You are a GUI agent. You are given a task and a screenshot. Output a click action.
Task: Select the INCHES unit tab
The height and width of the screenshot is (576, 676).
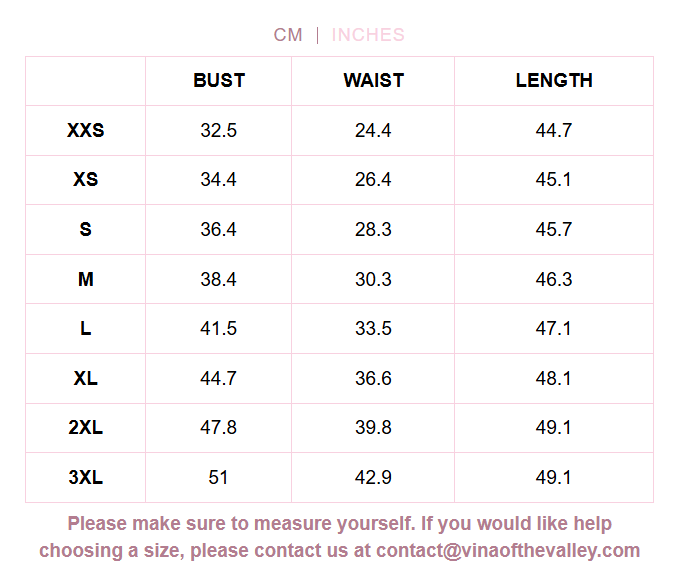pyautogui.click(x=368, y=35)
